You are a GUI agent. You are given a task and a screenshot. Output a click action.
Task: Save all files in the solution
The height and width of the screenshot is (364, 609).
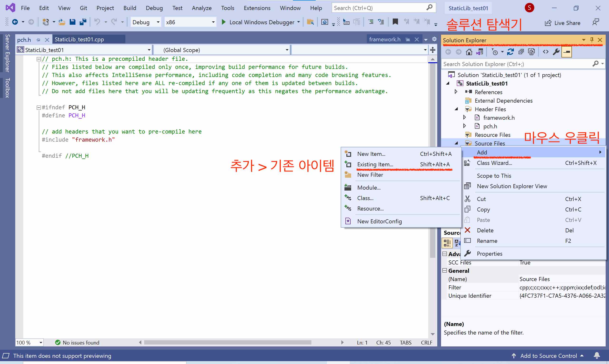[83, 22]
